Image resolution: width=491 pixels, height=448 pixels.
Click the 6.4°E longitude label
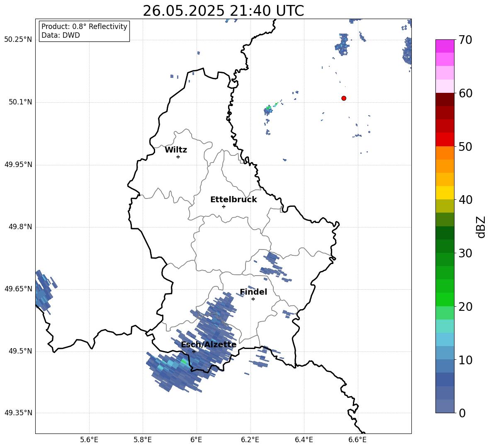pos(304,440)
